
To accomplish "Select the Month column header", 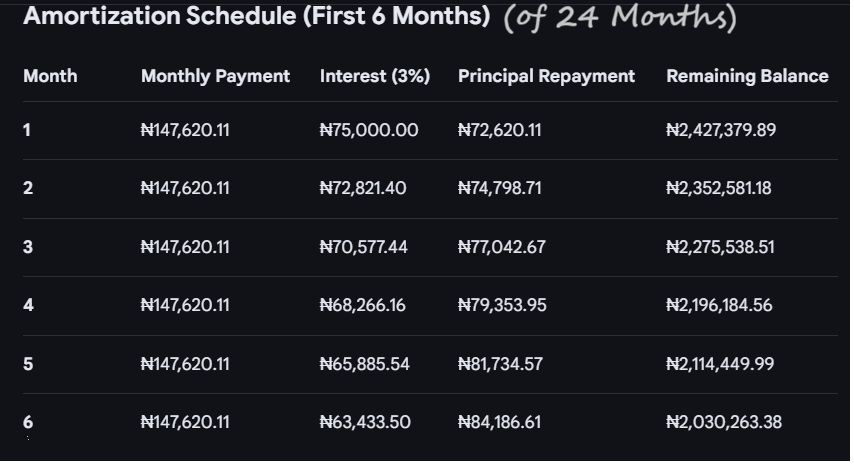I will coord(50,76).
